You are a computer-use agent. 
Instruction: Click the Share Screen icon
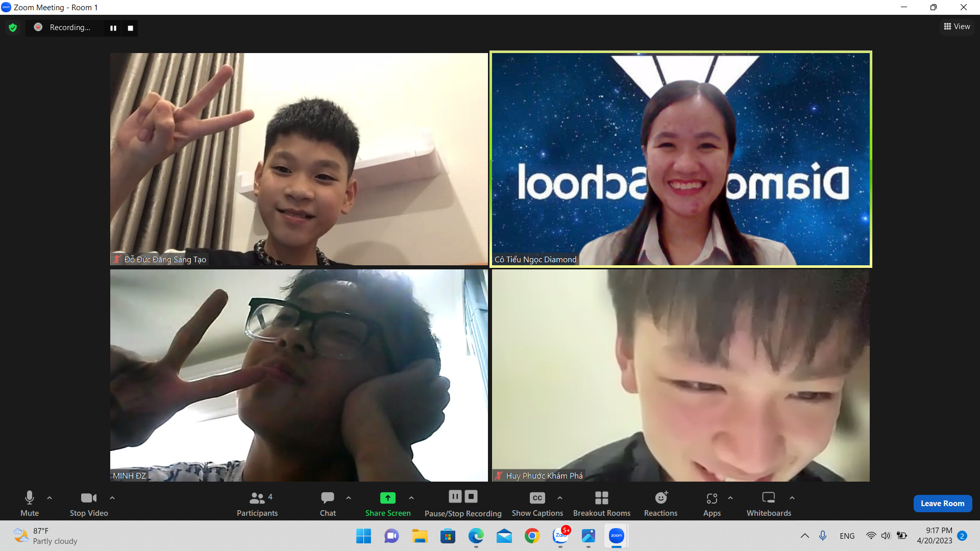tap(387, 498)
